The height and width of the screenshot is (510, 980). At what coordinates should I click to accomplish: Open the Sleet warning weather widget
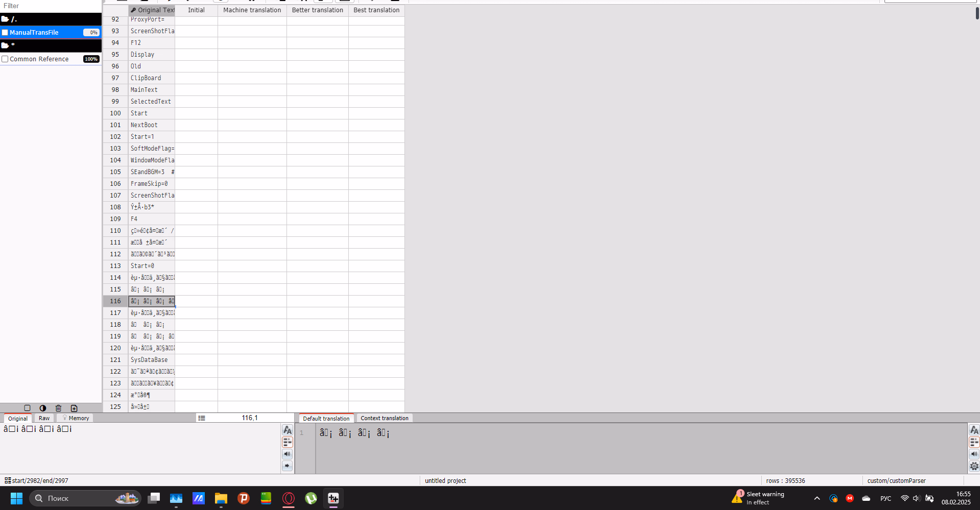click(x=759, y=498)
